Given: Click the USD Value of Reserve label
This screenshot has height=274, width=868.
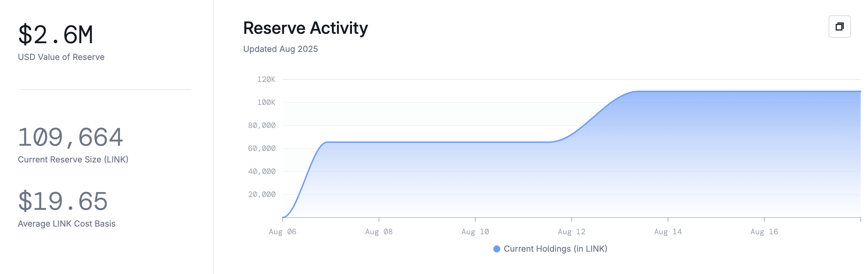Looking at the screenshot, I should (x=61, y=57).
